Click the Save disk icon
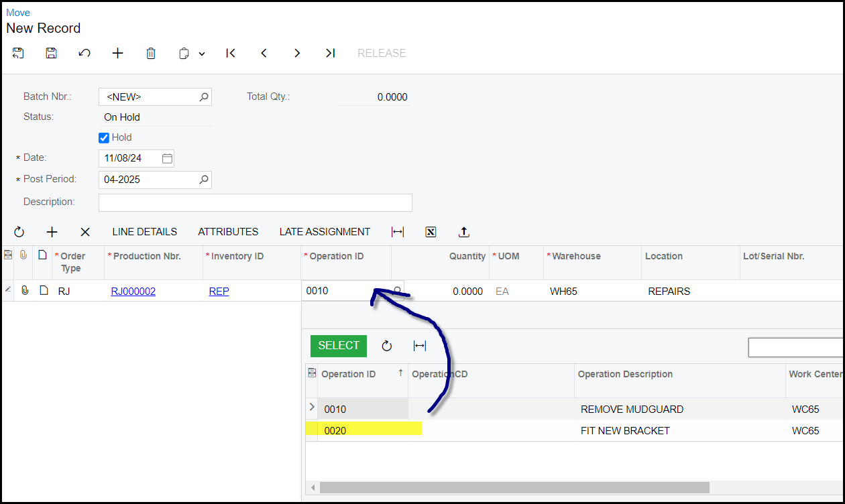Viewport: 845px width, 504px height. [x=51, y=53]
